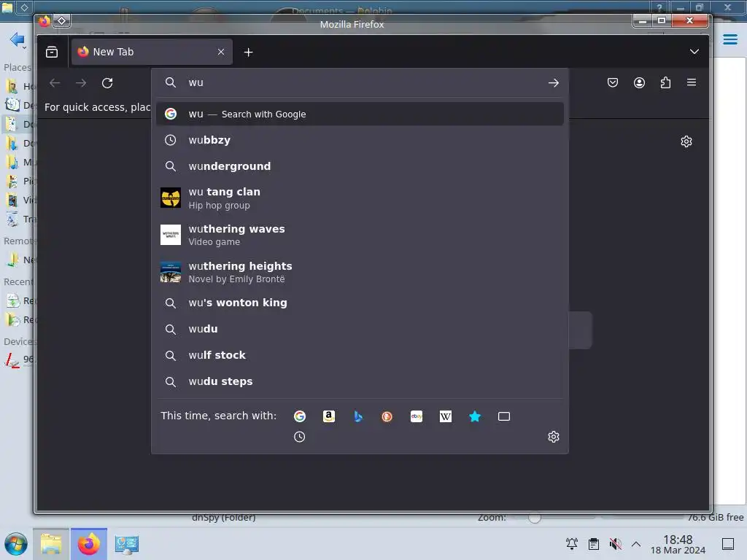The image size is (747, 560).
Task: Select the wunderground suggestion
Action: (x=360, y=166)
